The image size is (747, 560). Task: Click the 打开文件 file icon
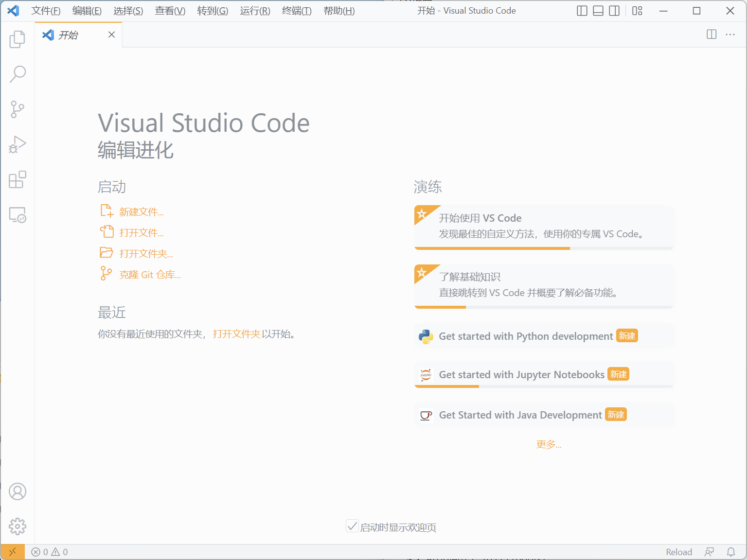pos(107,231)
